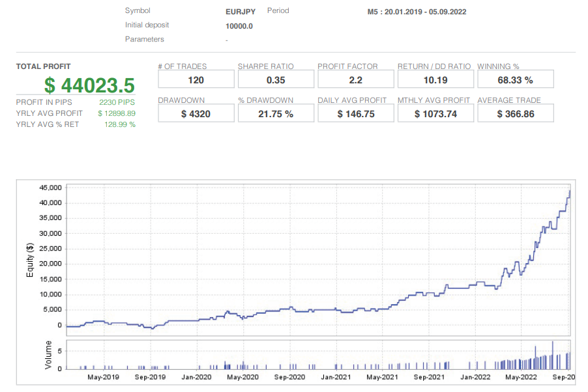Image resolution: width=588 pixels, height=392 pixels.
Task: Select the Sharpe Ratio value 0.35
Action: point(276,80)
